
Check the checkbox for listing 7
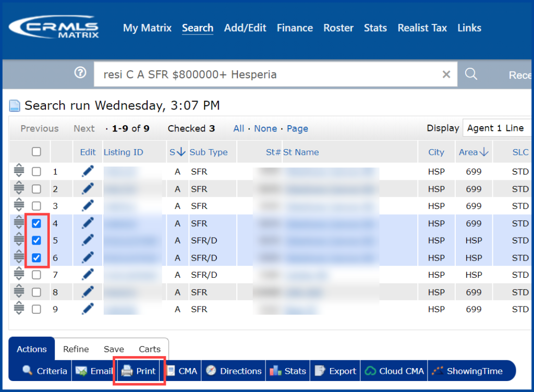pyautogui.click(x=36, y=275)
